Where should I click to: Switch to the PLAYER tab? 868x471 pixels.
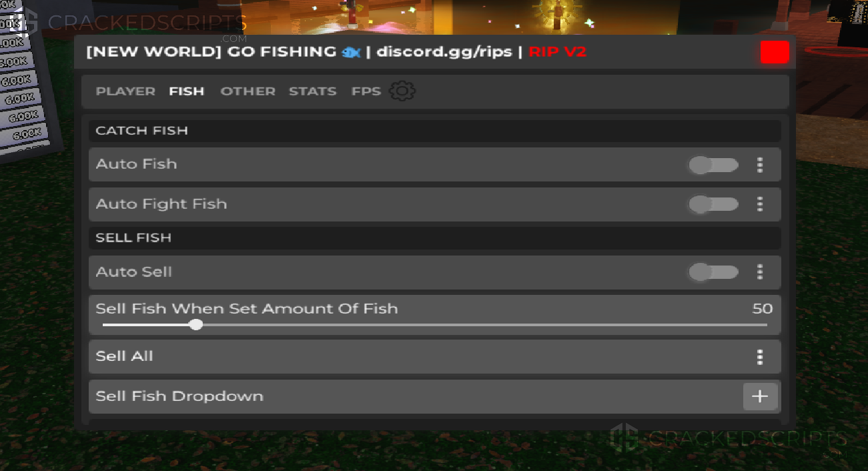(x=125, y=91)
